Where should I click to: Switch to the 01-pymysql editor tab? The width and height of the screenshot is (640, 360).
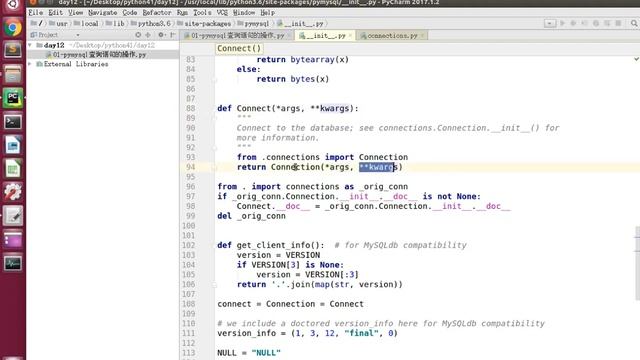[237, 36]
